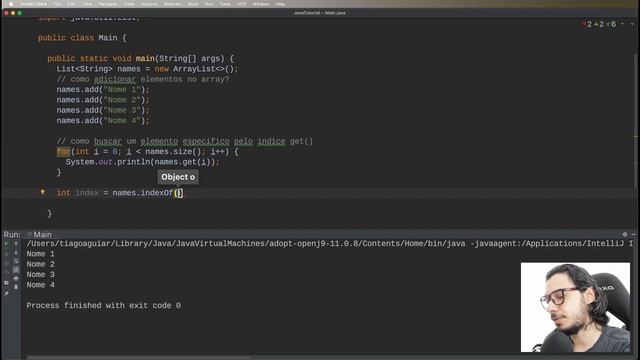Click the 'for' keyword in the loop

pyautogui.click(x=63, y=151)
